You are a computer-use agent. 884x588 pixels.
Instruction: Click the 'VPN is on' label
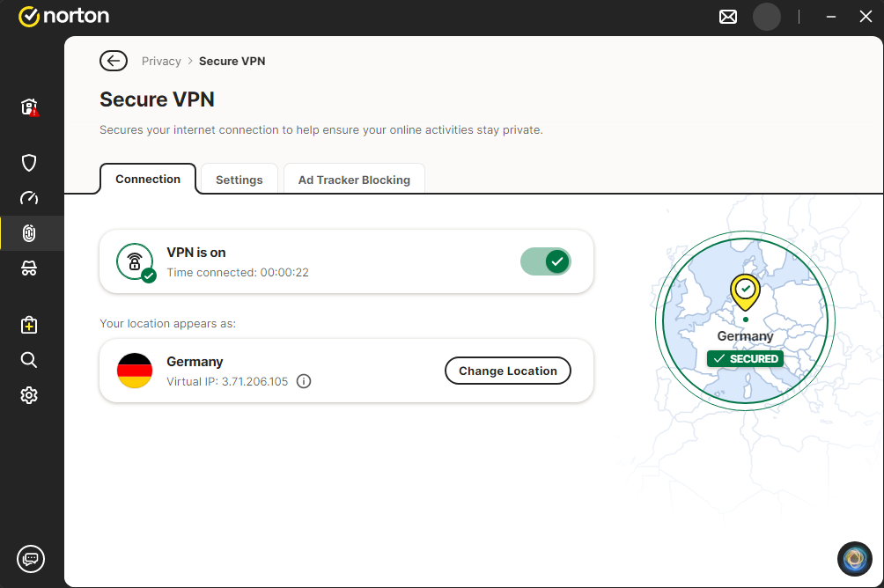pos(196,253)
